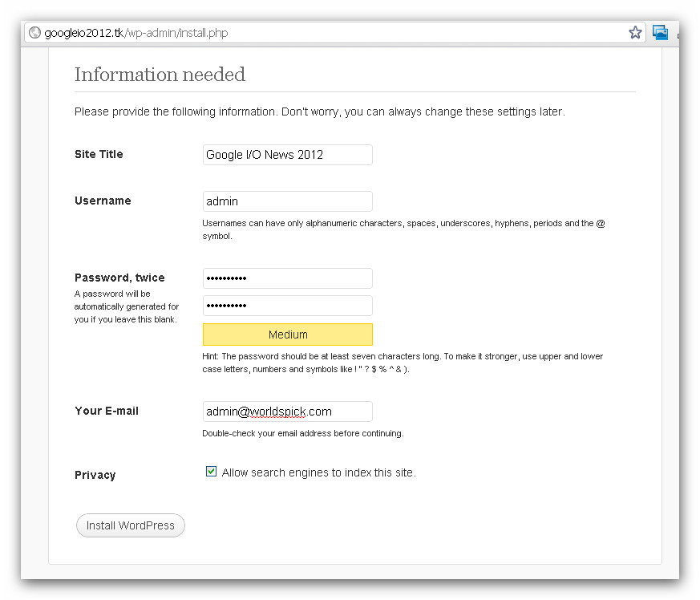The height and width of the screenshot is (600, 700).
Task: Click the first password field
Action: pos(287,278)
